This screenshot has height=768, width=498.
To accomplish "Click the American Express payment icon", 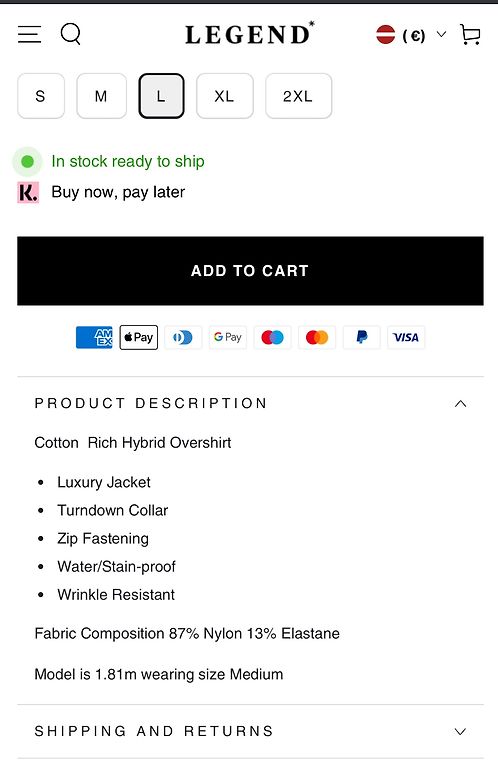I will [94, 337].
